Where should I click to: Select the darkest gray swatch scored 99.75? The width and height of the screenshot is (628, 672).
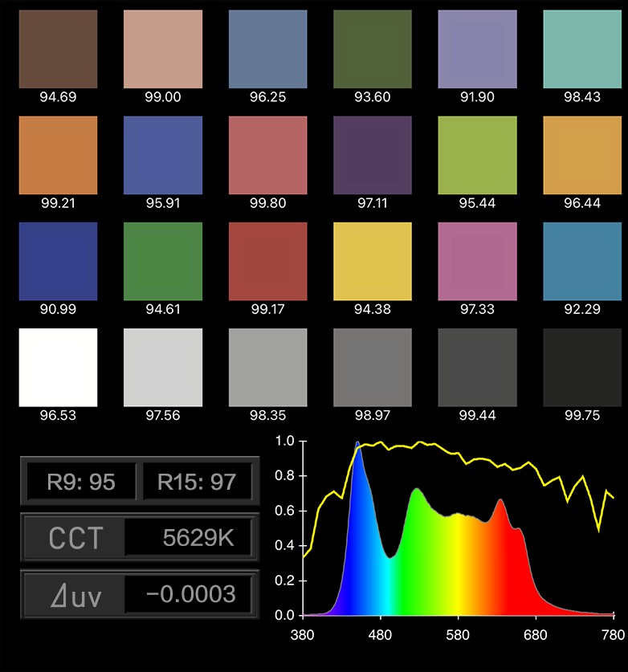coord(582,367)
